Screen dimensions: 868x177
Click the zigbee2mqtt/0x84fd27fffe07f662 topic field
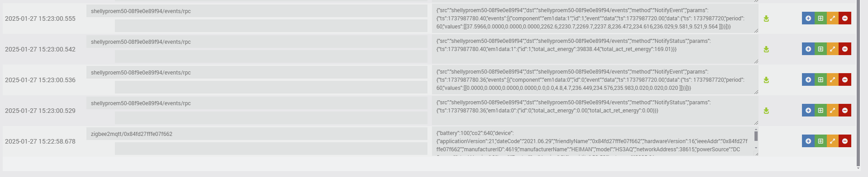257,134
